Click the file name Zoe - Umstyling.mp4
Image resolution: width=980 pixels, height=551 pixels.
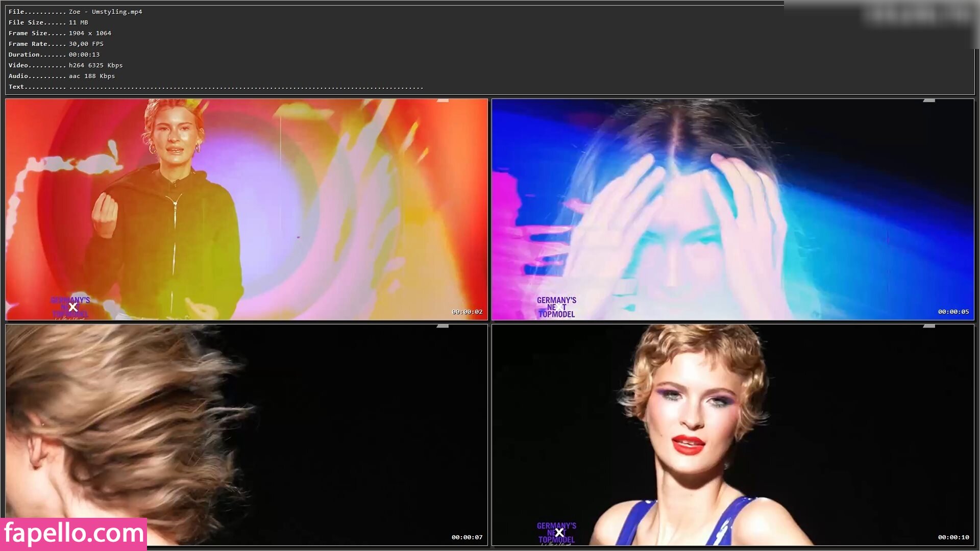[105, 12]
